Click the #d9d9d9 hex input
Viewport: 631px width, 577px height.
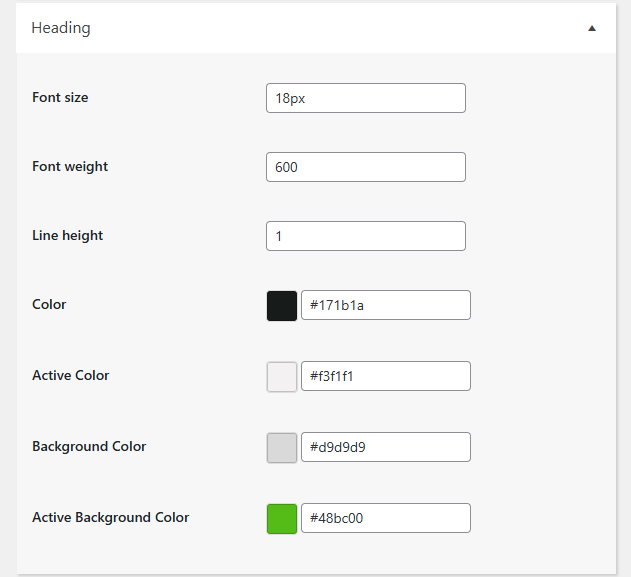point(385,447)
